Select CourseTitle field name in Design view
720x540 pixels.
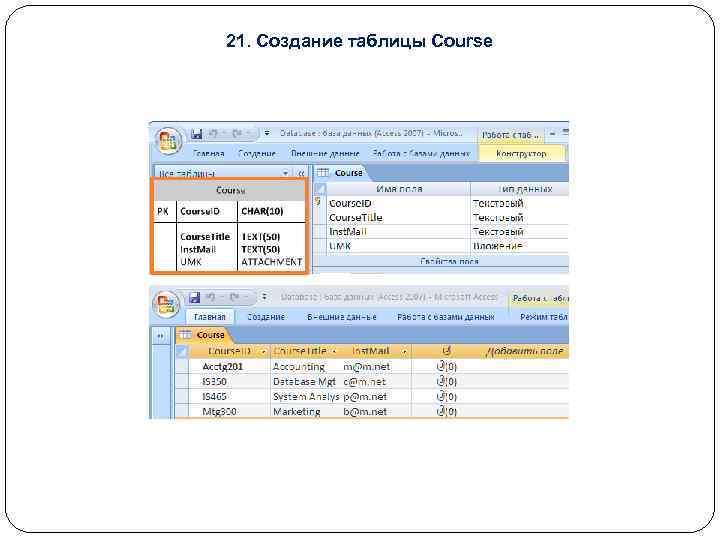(355, 218)
